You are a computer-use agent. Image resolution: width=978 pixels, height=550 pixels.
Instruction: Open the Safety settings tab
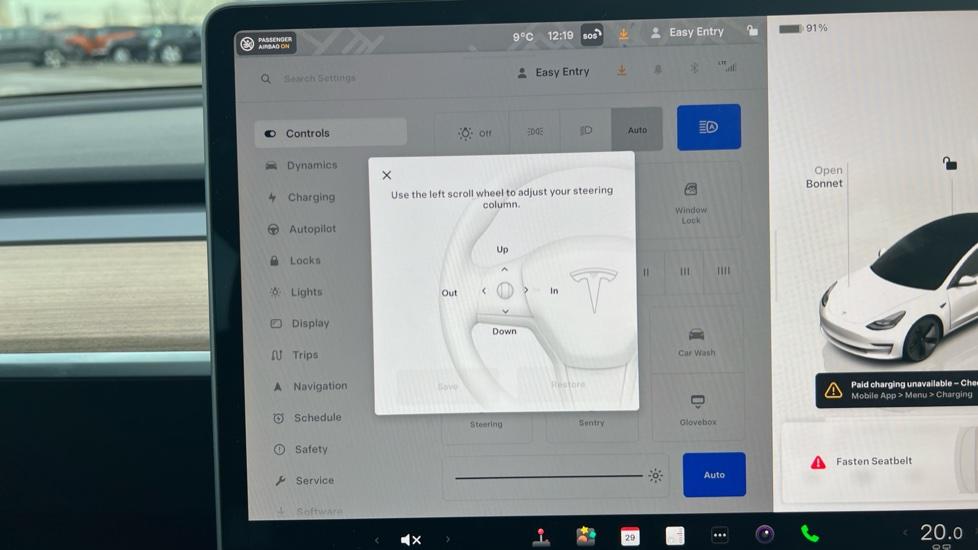click(301, 449)
